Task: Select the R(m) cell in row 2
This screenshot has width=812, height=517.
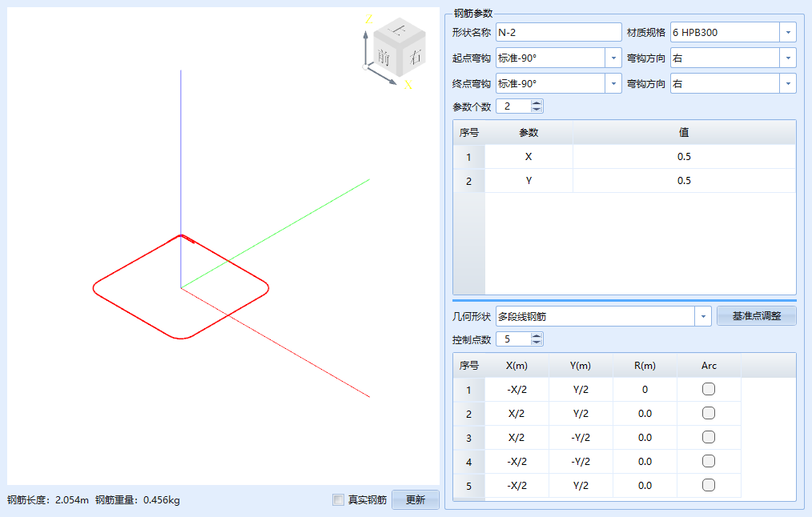Action: (645, 414)
